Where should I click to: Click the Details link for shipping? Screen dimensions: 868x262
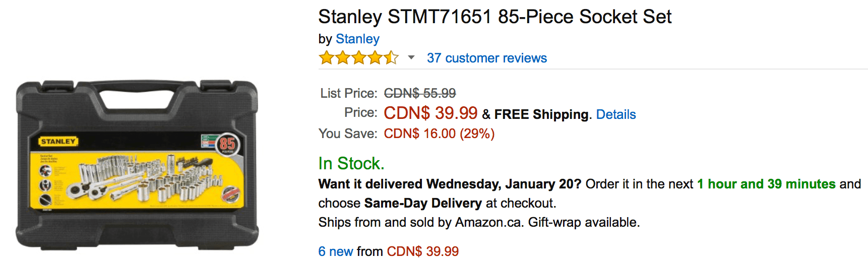point(615,114)
